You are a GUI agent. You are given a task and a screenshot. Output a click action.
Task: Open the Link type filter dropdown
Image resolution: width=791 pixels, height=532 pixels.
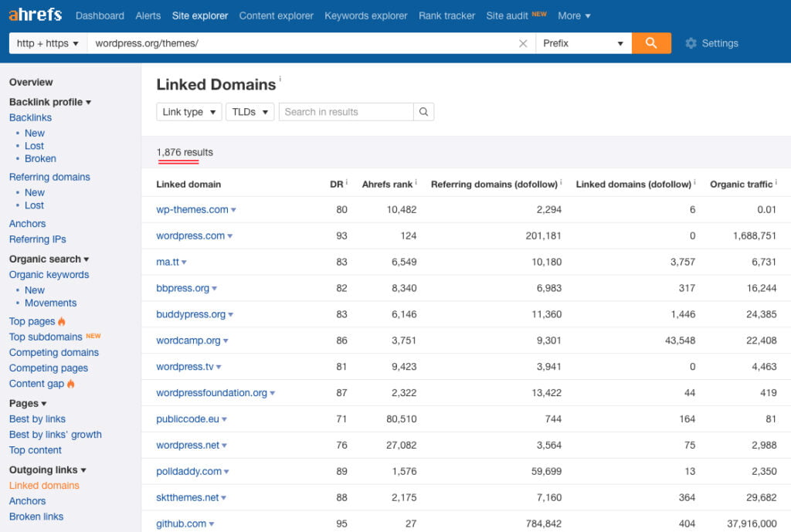pos(189,112)
